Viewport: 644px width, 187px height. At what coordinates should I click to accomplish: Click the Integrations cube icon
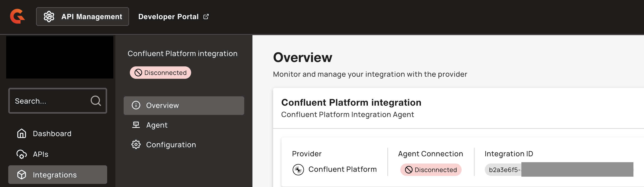coord(22,175)
